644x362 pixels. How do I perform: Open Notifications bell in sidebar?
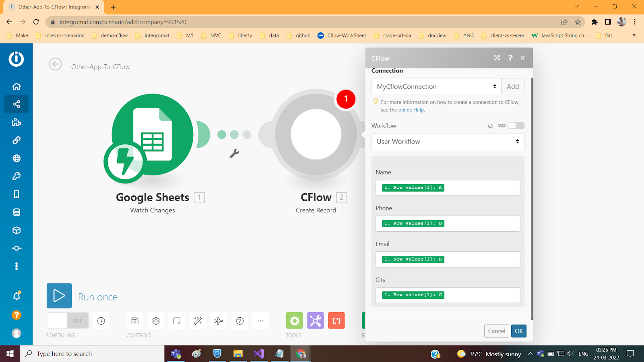pyautogui.click(x=17, y=296)
